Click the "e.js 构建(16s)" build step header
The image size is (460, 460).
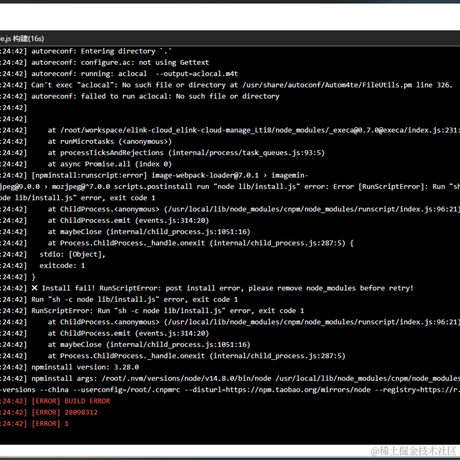(x=22, y=39)
